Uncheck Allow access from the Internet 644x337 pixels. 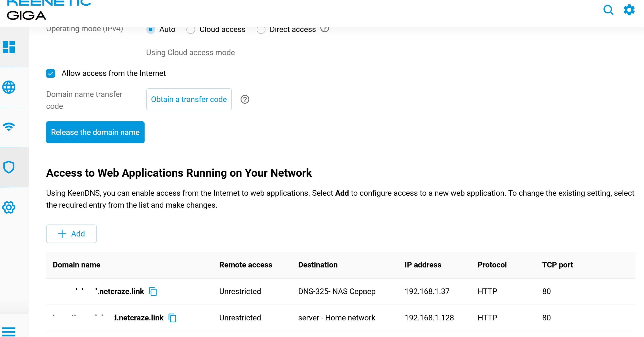(51, 73)
